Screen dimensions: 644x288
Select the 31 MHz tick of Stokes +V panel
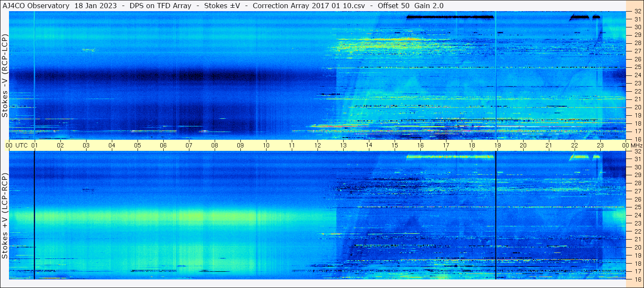[637, 159]
